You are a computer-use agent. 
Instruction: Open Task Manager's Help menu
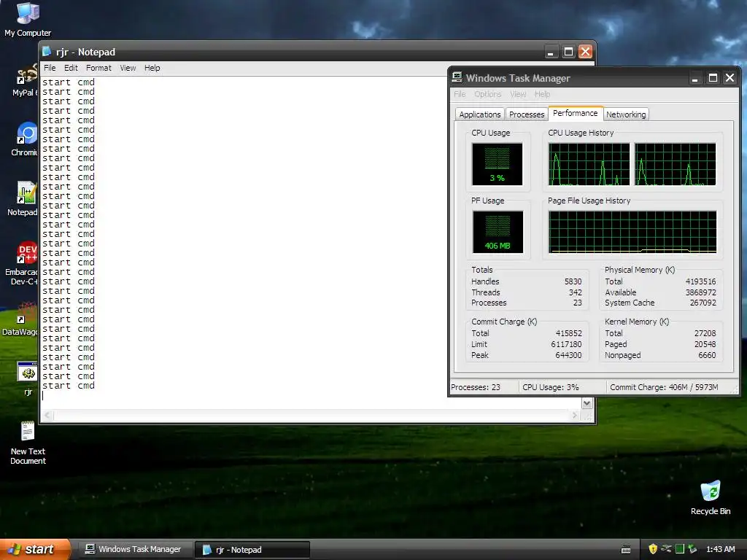542,94
